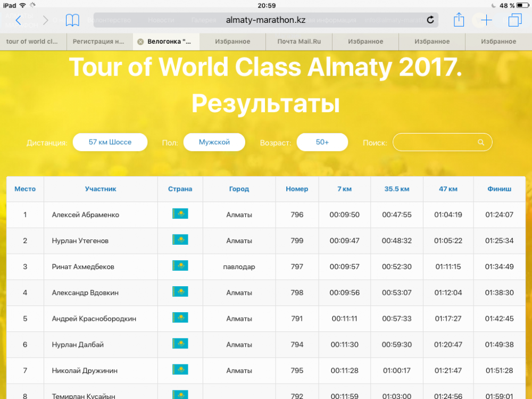Open the Safari share sheet icon

(x=459, y=20)
